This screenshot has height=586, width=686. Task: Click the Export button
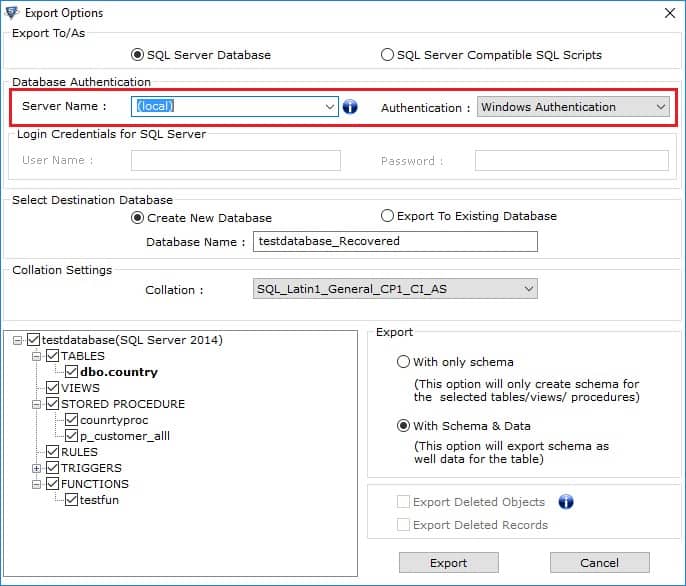tap(448, 562)
